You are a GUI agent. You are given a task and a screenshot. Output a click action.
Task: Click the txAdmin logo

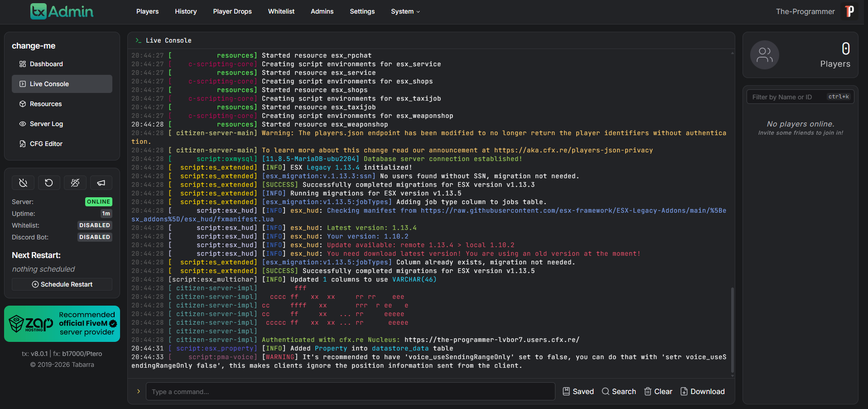click(x=62, y=11)
